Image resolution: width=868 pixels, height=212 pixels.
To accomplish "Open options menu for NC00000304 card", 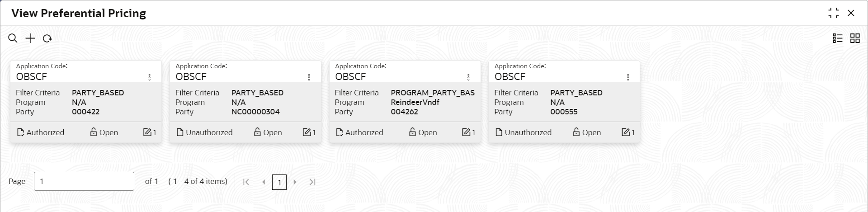I will coord(309,77).
